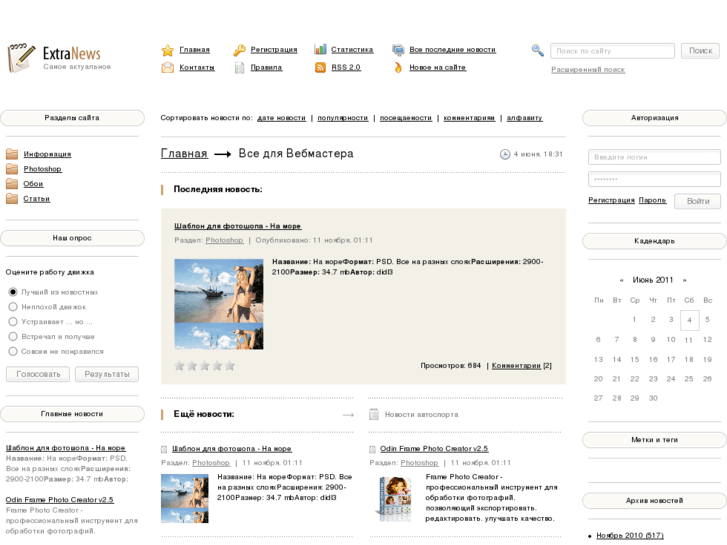Open the sort by посещаемости link
The width and height of the screenshot is (727, 545).
pos(406,118)
